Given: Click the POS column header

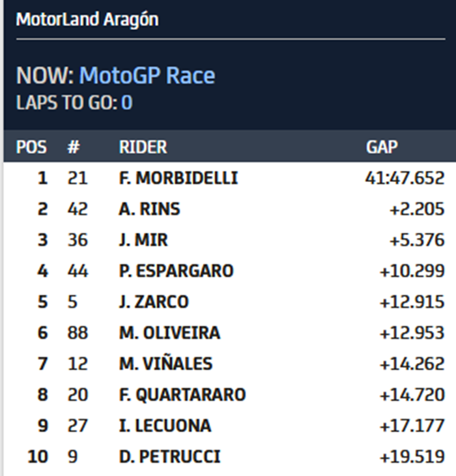Looking at the screenshot, I should tap(31, 147).
